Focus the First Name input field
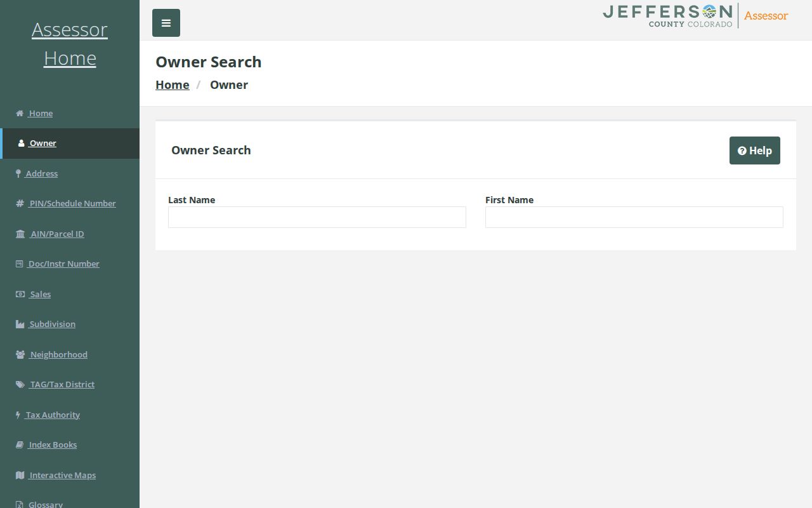Image resolution: width=812 pixels, height=508 pixels. (634, 217)
